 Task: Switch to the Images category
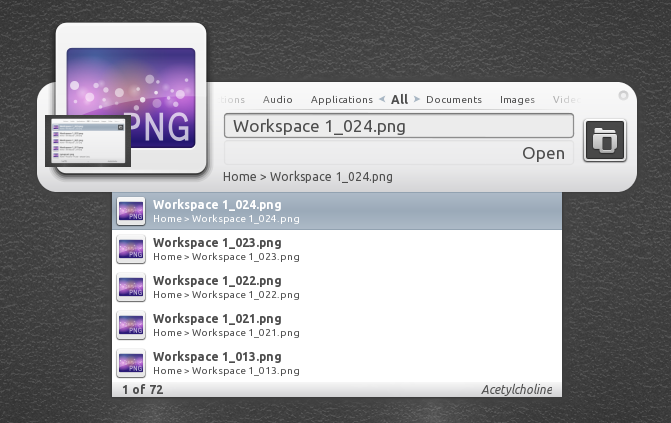517,100
